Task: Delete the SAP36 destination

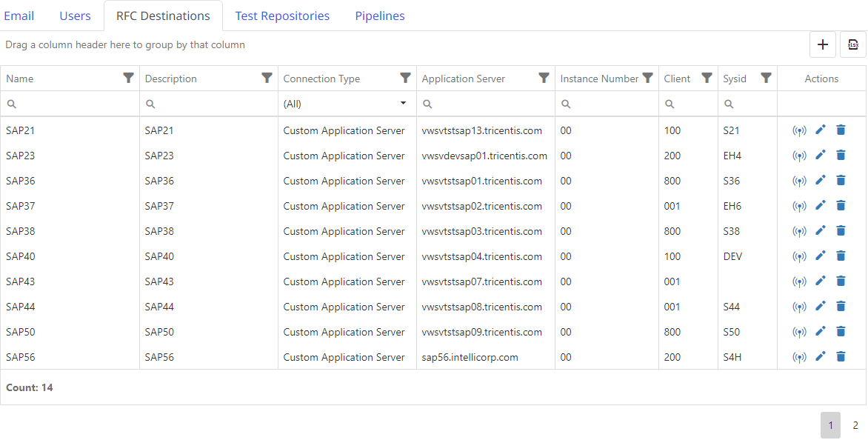Action: click(x=841, y=181)
